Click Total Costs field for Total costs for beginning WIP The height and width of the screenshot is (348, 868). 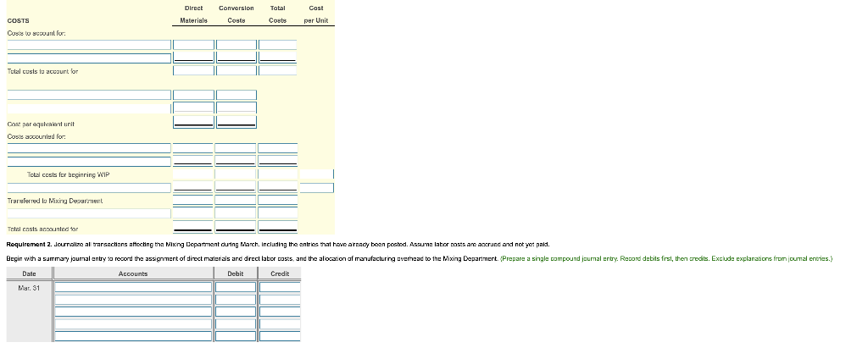coord(278,174)
